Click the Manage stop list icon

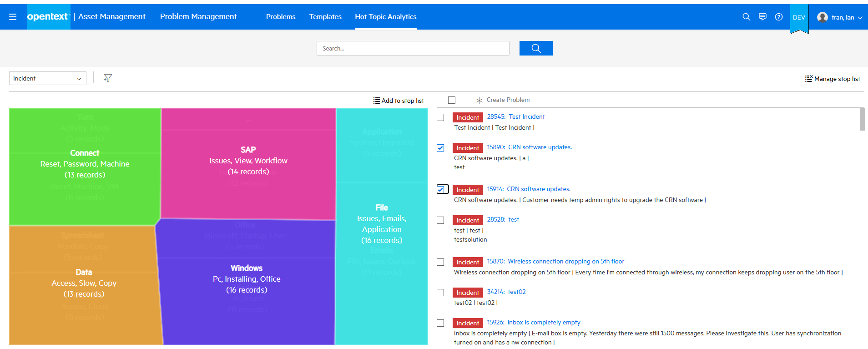pos(808,79)
